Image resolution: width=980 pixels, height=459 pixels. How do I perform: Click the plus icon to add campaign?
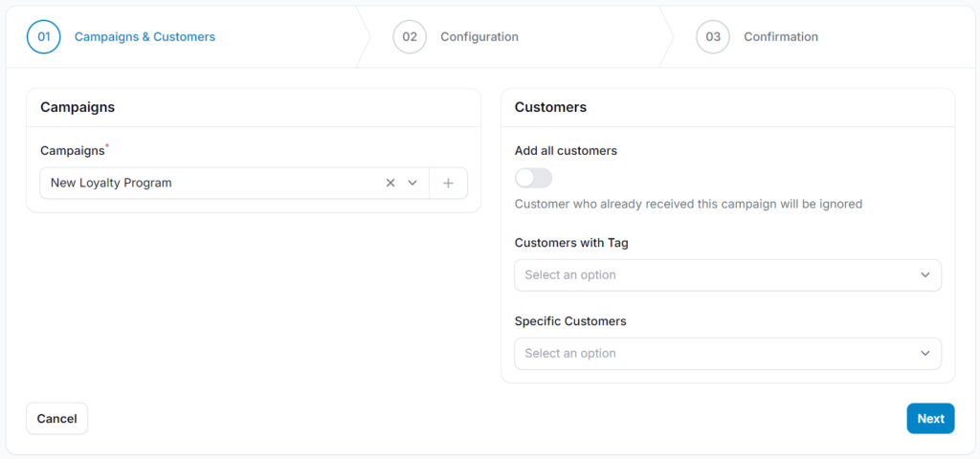click(448, 183)
